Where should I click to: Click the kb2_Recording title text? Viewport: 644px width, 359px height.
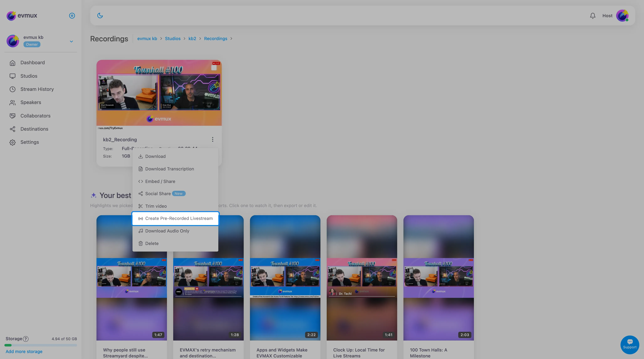click(x=120, y=140)
